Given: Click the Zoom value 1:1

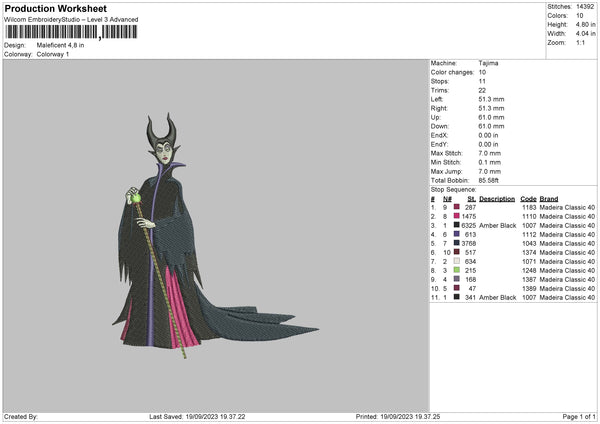Looking at the screenshot, I should coord(580,42).
